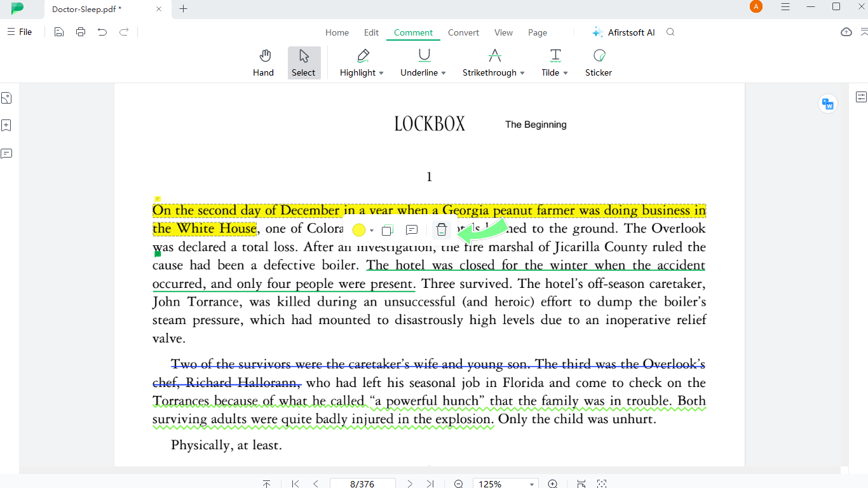Go to the last page
The width and height of the screenshot is (868, 488).
tap(430, 484)
